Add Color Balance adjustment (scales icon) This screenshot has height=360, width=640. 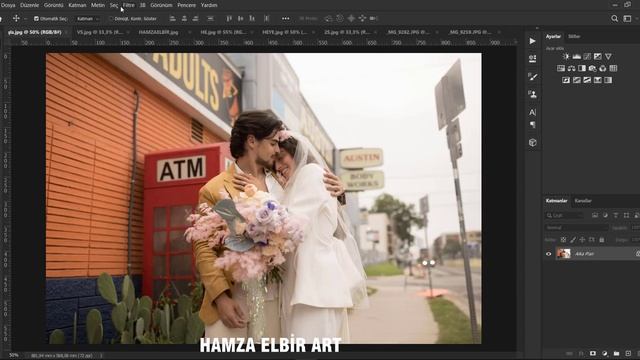[x=571, y=68]
